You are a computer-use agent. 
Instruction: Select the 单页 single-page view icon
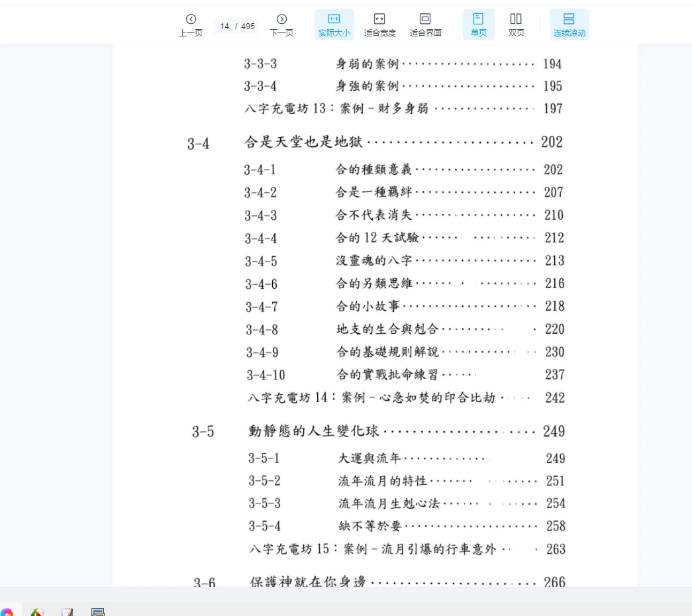478,20
